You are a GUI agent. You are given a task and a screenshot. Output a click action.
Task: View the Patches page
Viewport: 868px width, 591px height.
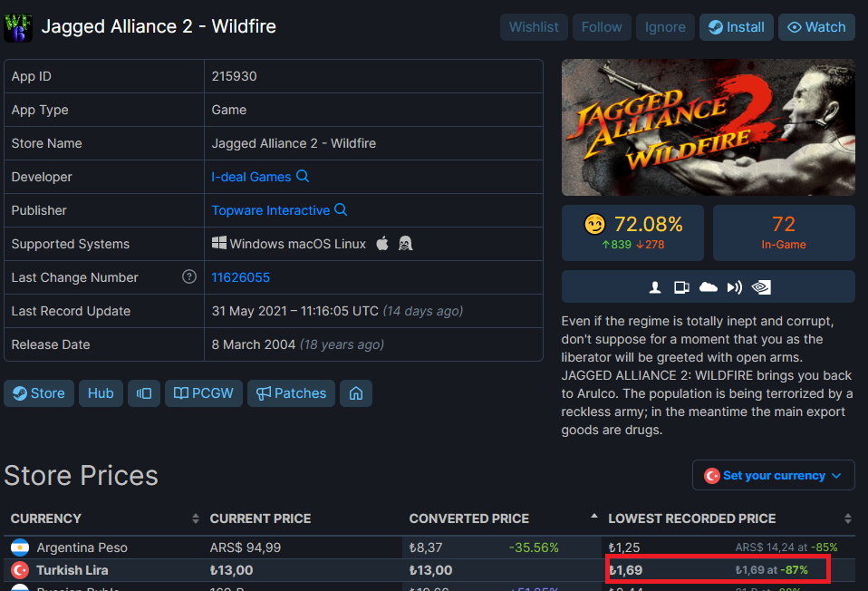291,393
